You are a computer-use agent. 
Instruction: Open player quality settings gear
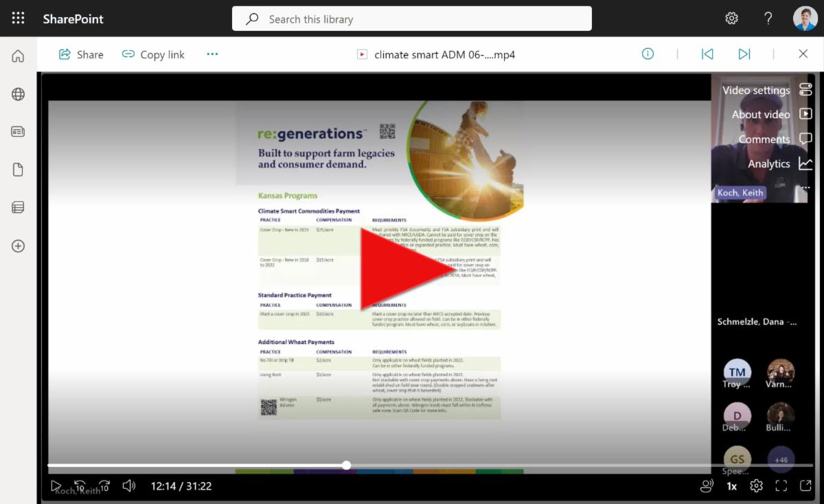pos(756,486)
